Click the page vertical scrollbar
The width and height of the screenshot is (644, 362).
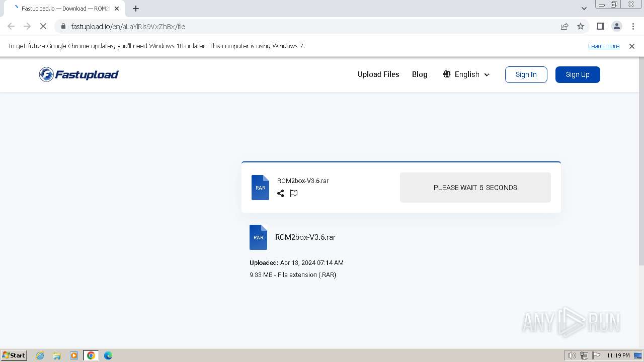click(x=640, y=161)
